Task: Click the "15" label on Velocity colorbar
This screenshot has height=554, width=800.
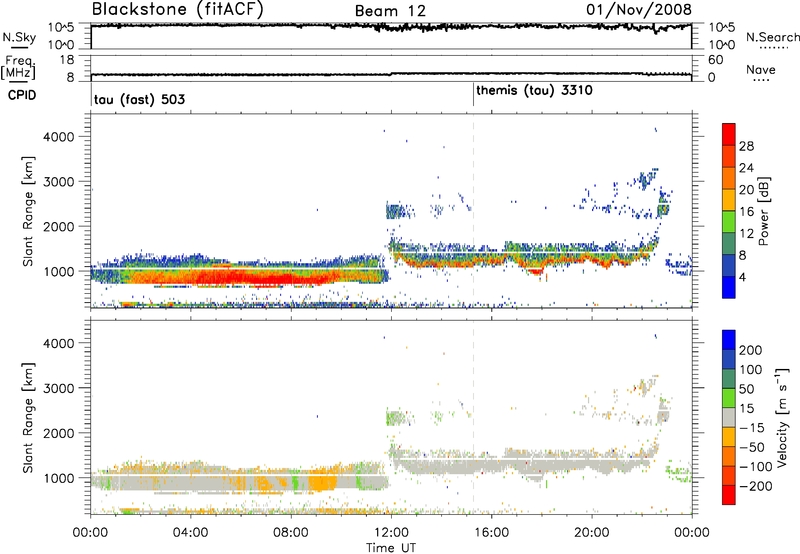Action: pos(747,409)
